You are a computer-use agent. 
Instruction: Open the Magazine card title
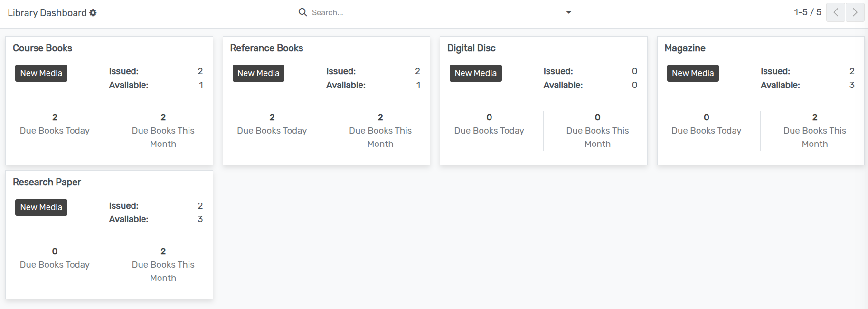click(685, 48)
